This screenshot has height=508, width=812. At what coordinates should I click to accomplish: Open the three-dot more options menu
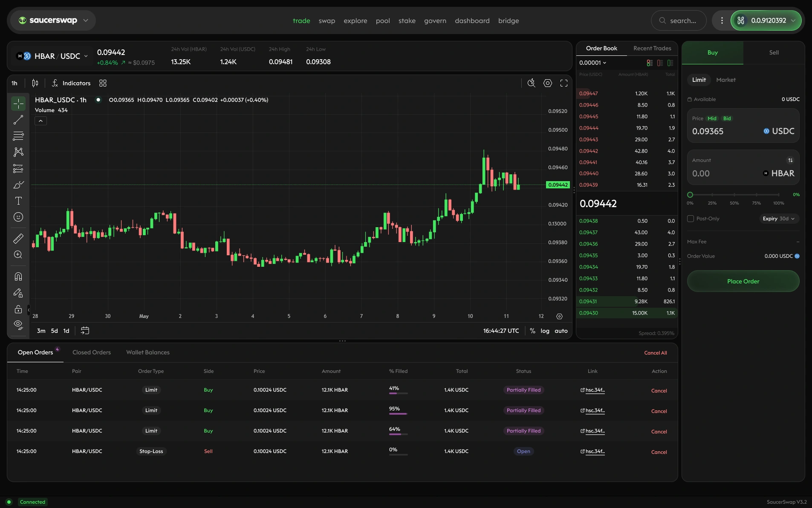[x=722, y=20]
